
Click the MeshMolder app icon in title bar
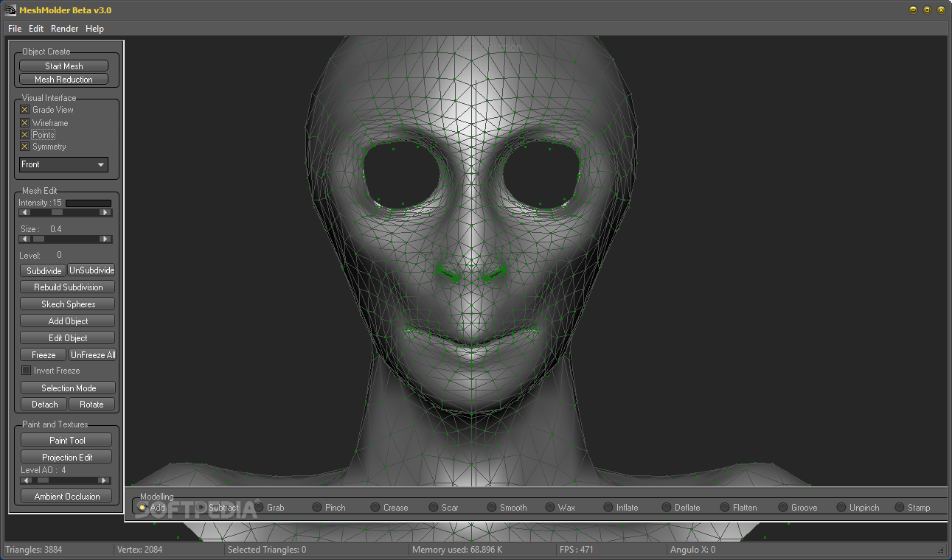(x=10, y=10)
